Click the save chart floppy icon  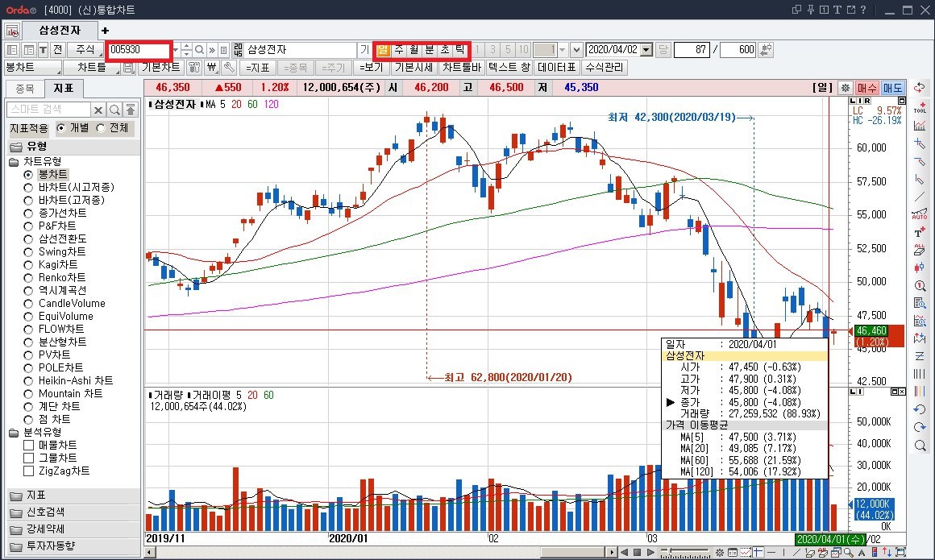[x=128, y=68]
